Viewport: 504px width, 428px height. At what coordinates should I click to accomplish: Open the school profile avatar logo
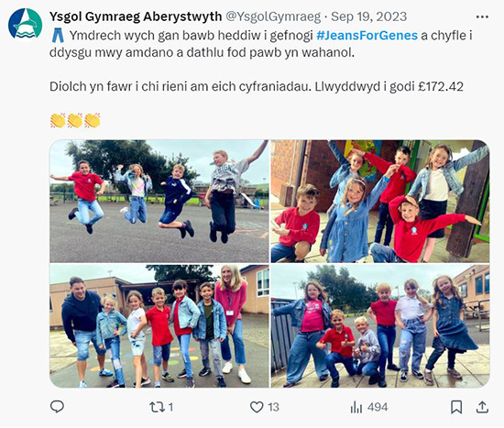[x=25, y=24]
